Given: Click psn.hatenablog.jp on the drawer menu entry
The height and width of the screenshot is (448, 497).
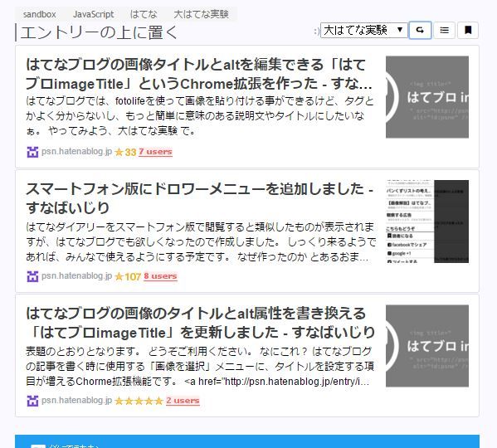Looking at the screenshot, I should coord(76,275).
